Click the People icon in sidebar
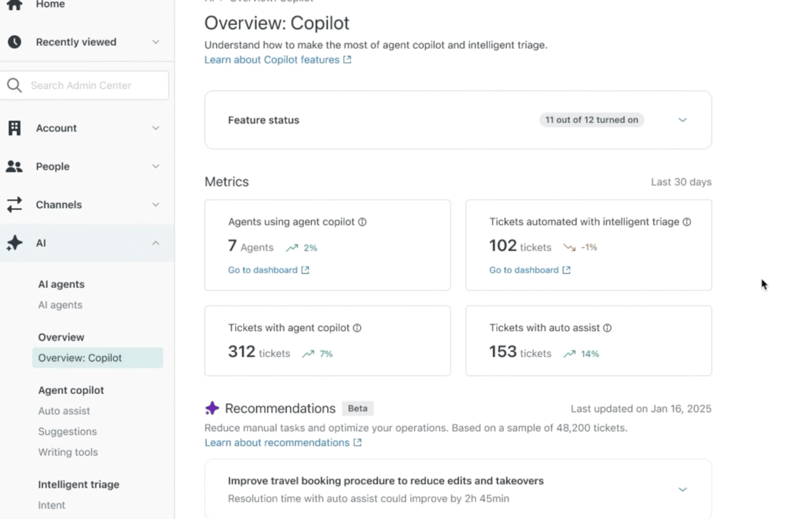The height and width of the screenshot is (519, 812). (14, 166)
